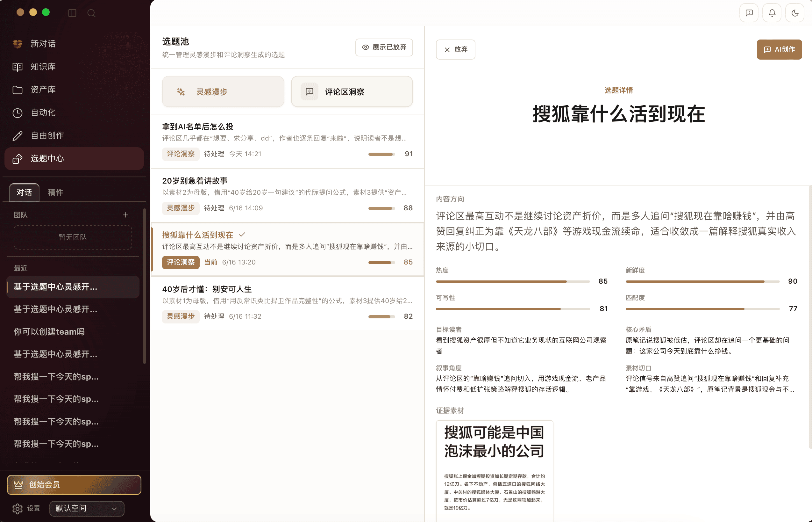The width and height of the screenshot is (812, 522).
Task: Open the 灵感漫步 card
Action: 223,91
